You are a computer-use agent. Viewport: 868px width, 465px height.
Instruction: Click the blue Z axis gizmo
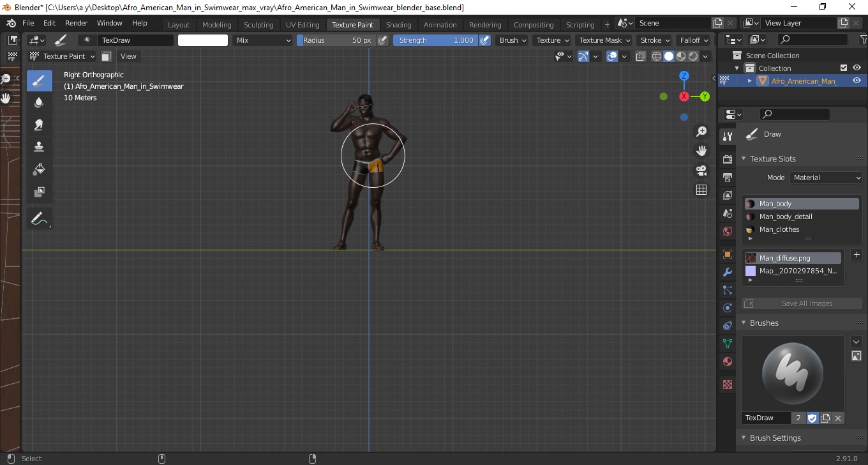click(x=684, y=75)
